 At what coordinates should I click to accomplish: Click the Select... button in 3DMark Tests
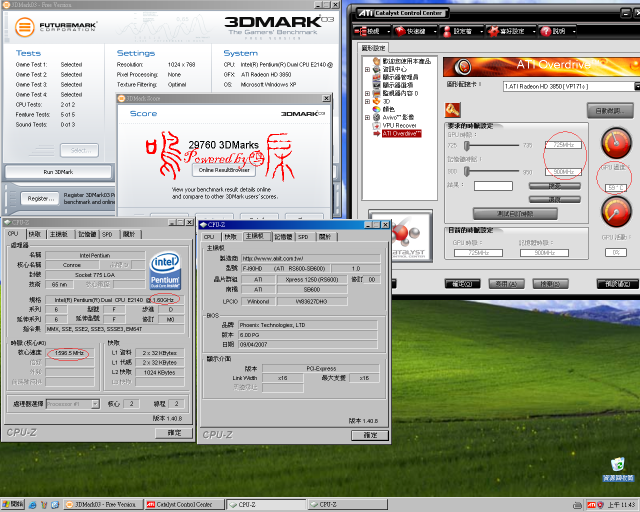[x=80, y=150]
